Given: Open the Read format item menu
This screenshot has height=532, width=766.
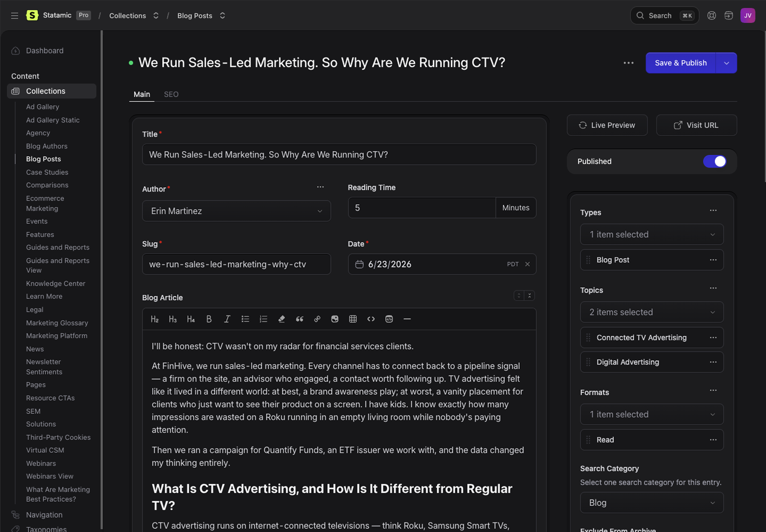Looking at the screenshot, I should point(713,440).
